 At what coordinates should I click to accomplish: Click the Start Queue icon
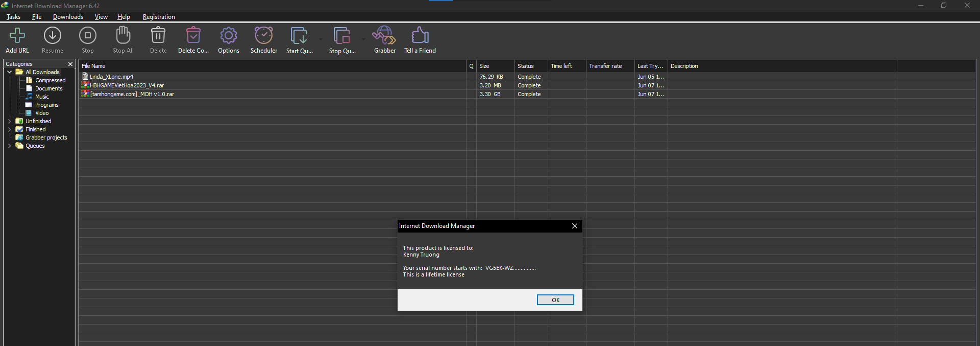[299, 36]
